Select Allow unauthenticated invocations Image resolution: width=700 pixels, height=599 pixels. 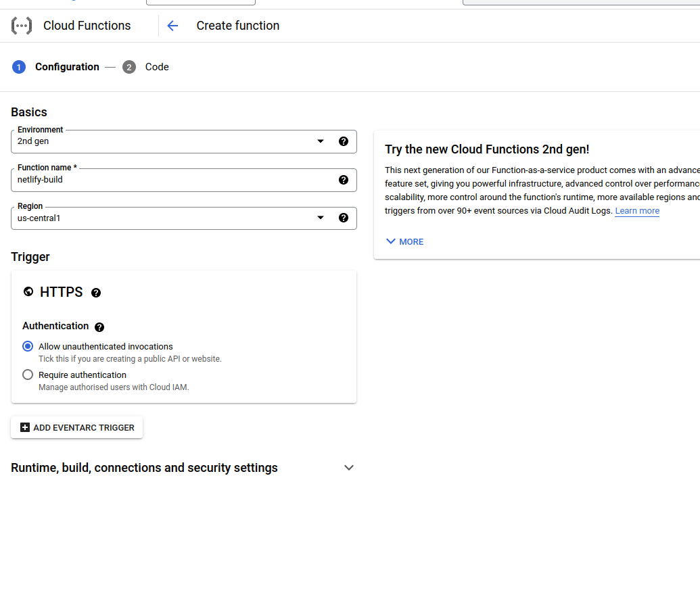pos(28,346)
